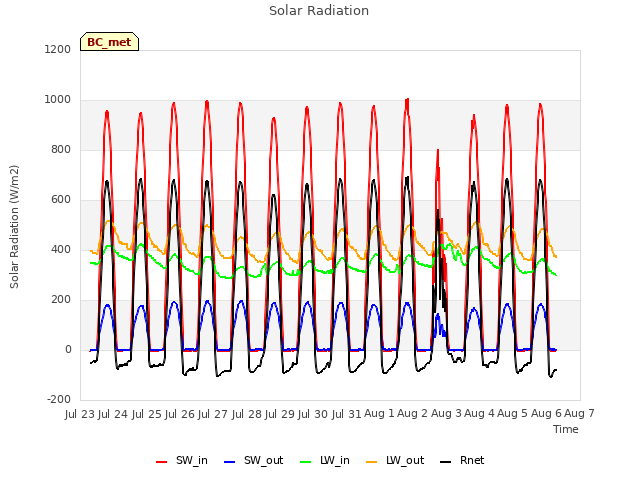Click the Jul 27 x-axis date label
This screenshot has height=480, width=640.
coord(213,414)
